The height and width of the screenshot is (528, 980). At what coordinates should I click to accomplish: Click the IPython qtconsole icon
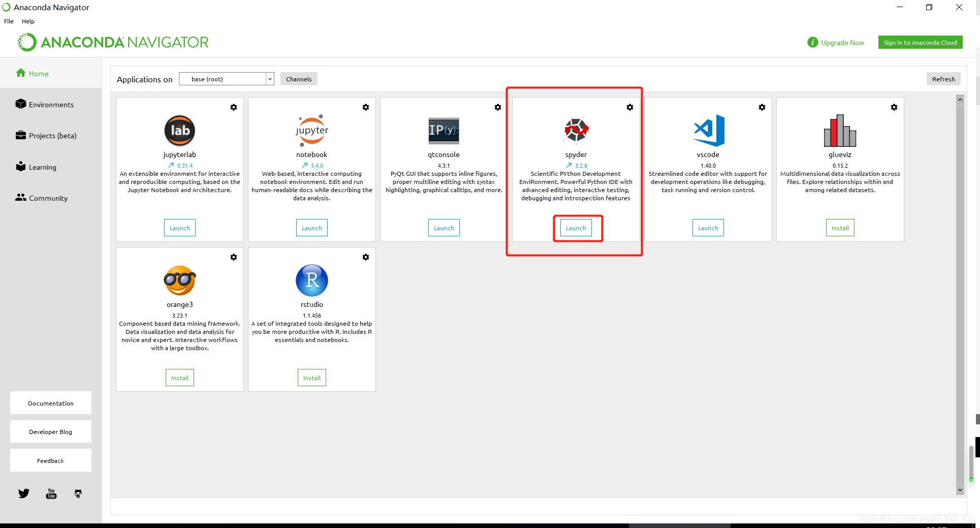point(444,131)
